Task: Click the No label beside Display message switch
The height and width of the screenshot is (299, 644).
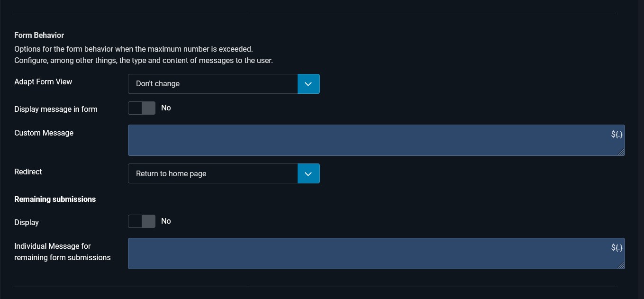Action: (166, 108)
